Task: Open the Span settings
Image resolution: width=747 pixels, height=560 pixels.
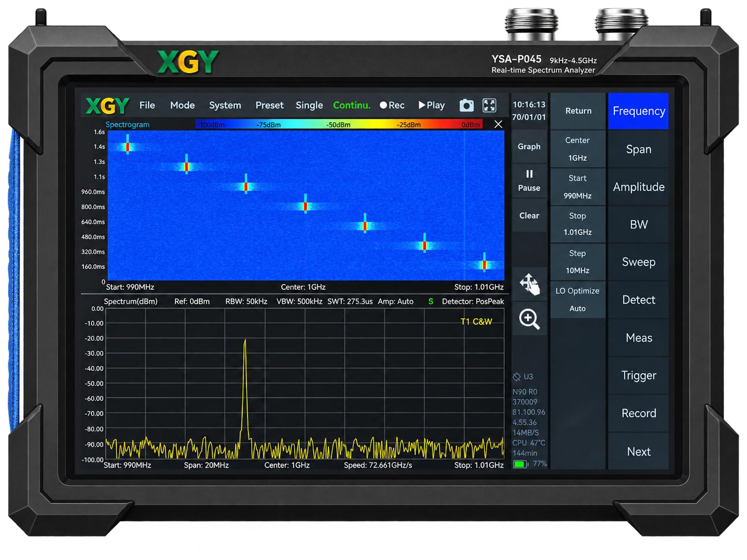Action: point(639,149)
